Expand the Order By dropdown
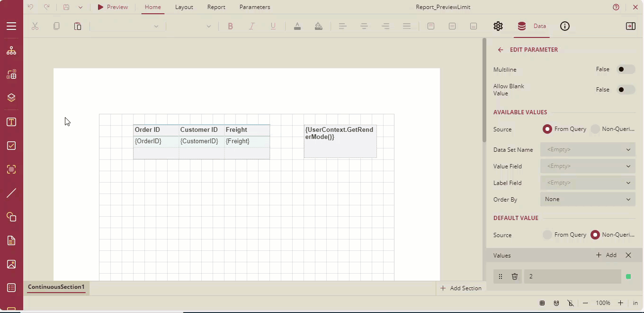 tap(587, 199)
